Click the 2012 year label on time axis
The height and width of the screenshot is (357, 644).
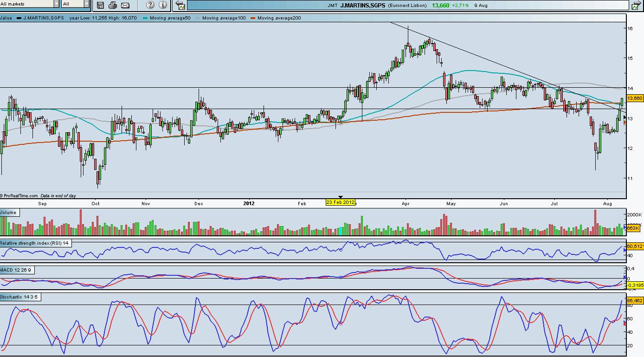pos(249,203)
